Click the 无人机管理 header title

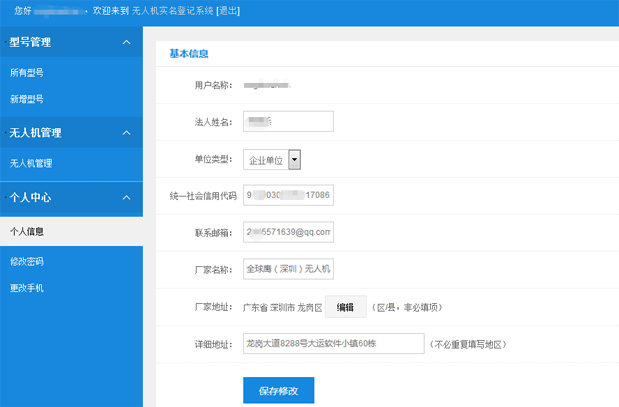[x=36, y=133]
